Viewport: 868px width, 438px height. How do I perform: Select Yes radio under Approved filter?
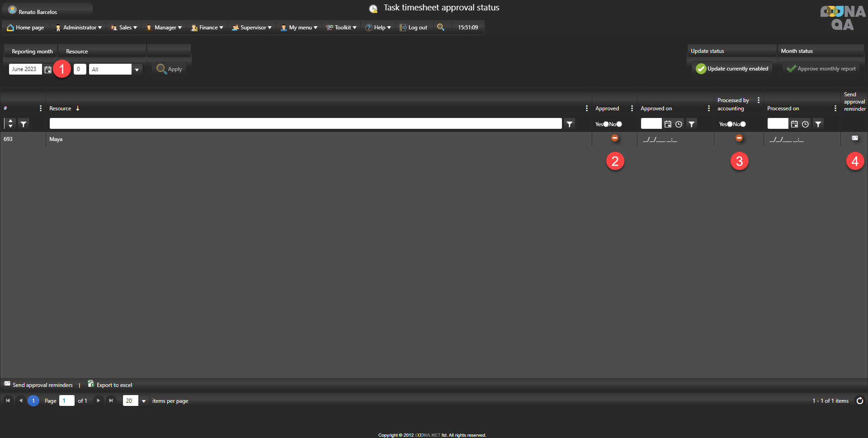606,124
